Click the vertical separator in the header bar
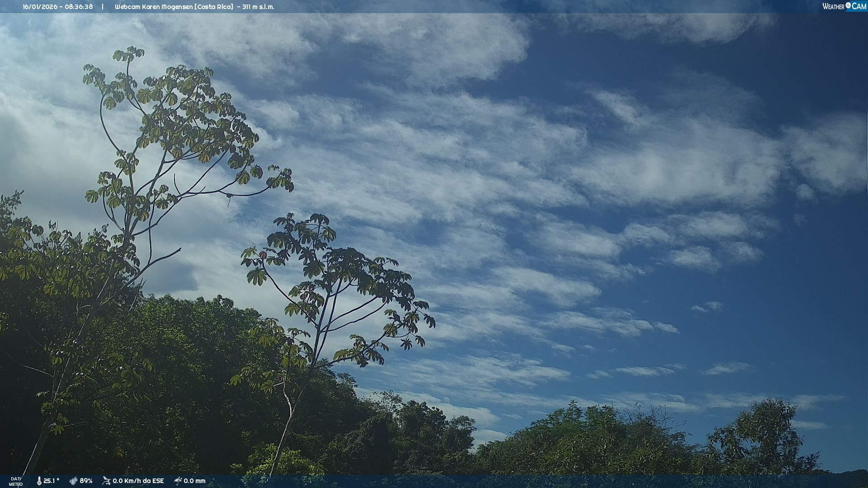 [x=103, y=7]
